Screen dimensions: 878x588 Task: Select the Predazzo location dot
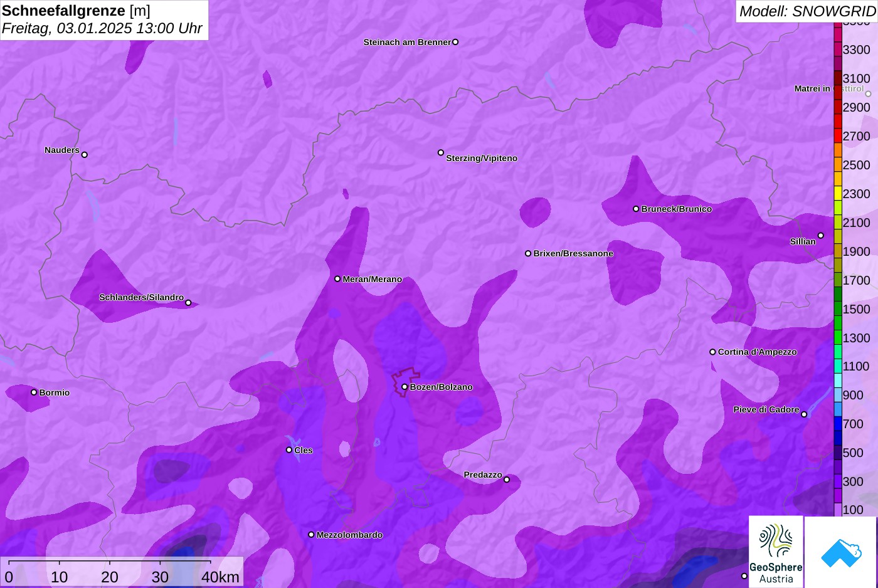(x=507, y=480)
